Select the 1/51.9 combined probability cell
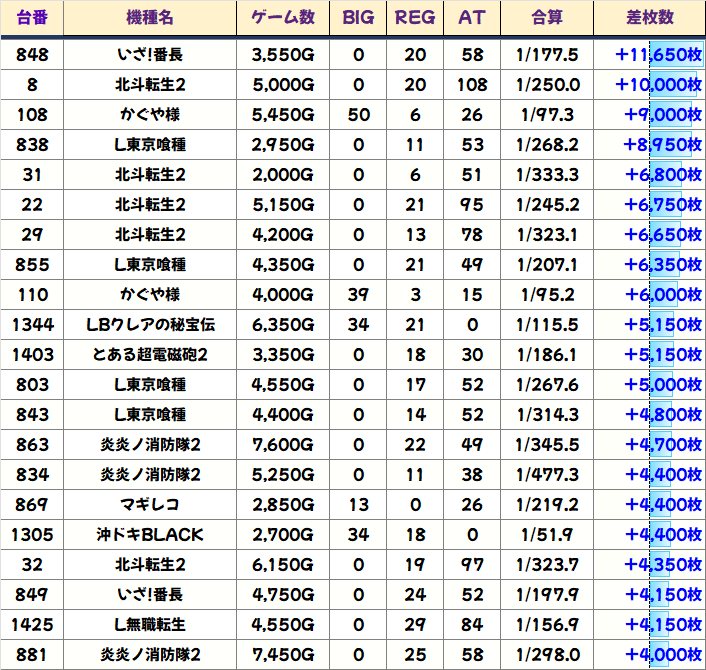 [x=547, y=535]
